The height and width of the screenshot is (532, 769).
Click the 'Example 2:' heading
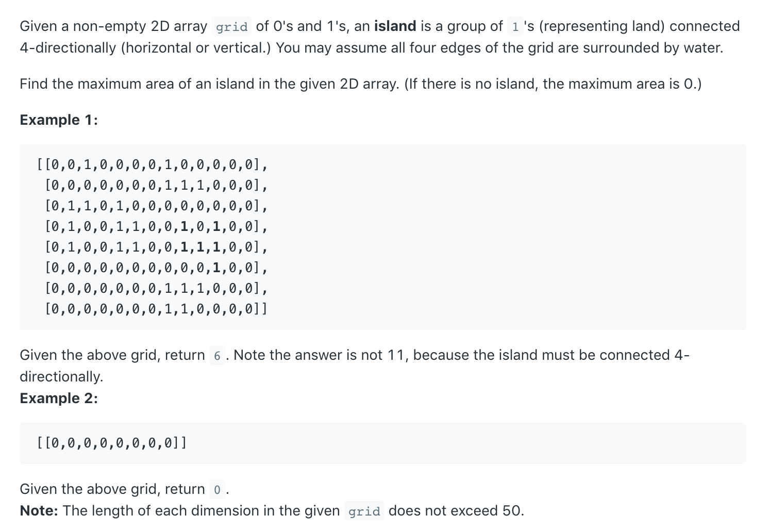click(x=59, y=398)
